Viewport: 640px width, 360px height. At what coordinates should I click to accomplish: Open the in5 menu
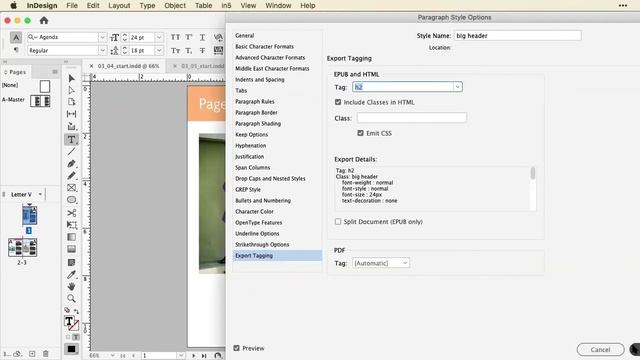(226, 6)
